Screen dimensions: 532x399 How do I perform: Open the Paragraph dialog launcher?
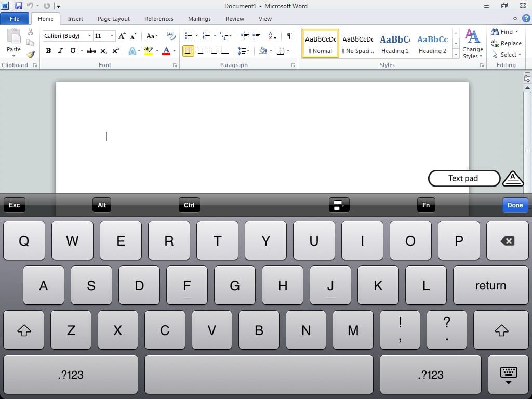coord(293,65)
